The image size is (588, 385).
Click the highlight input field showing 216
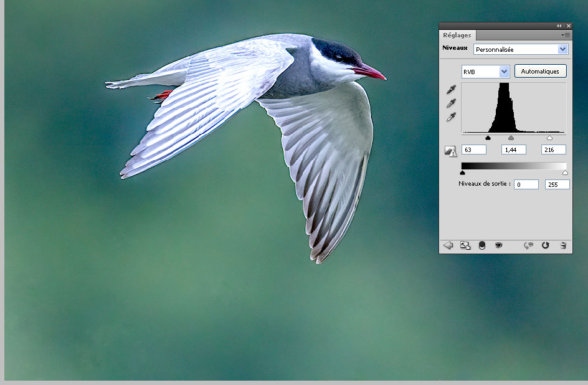point(554,150)
